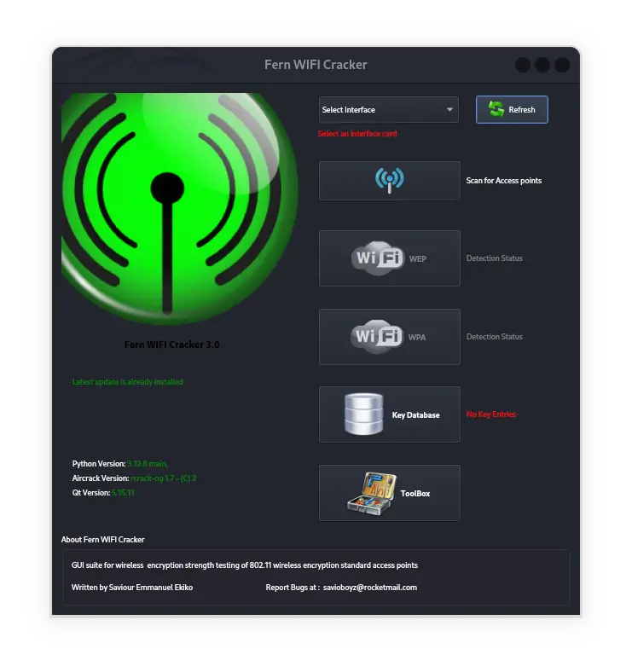632x672 pixels.
Task: Click the WiFi WEP logo icon
Action: [x=377, y=258]
